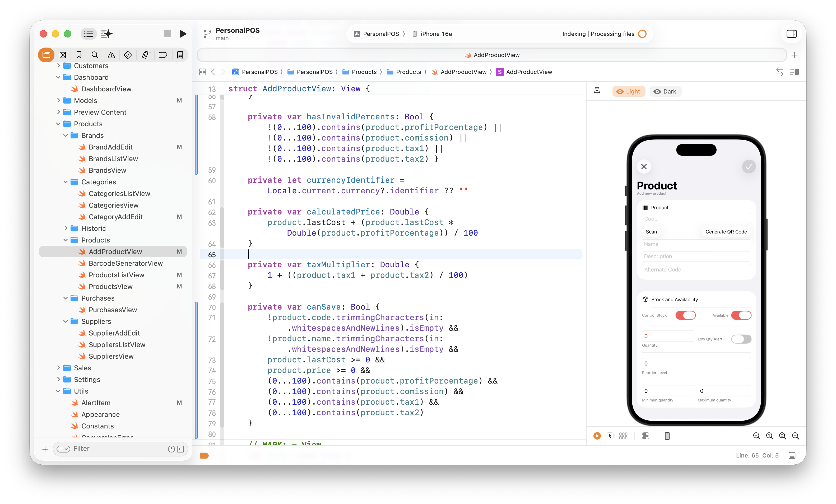The image size is (836, 504).
Task: Show preview device settings controls icon
Action: point(646,436)
